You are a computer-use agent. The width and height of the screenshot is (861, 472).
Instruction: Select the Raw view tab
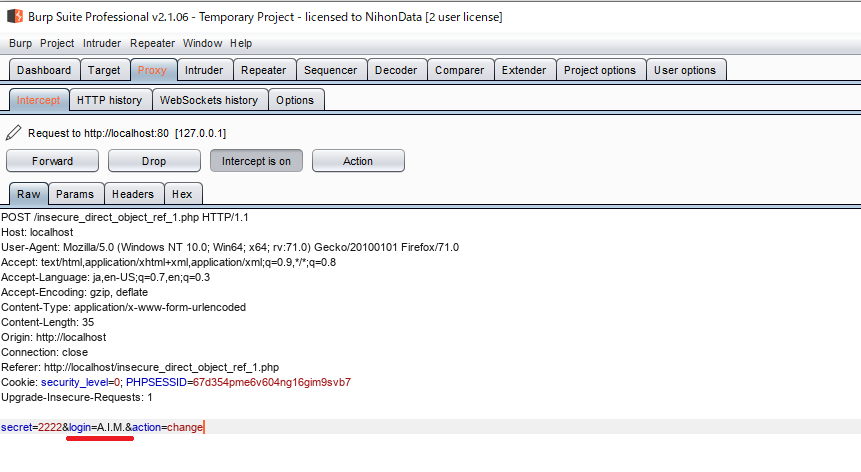(29, 194)
